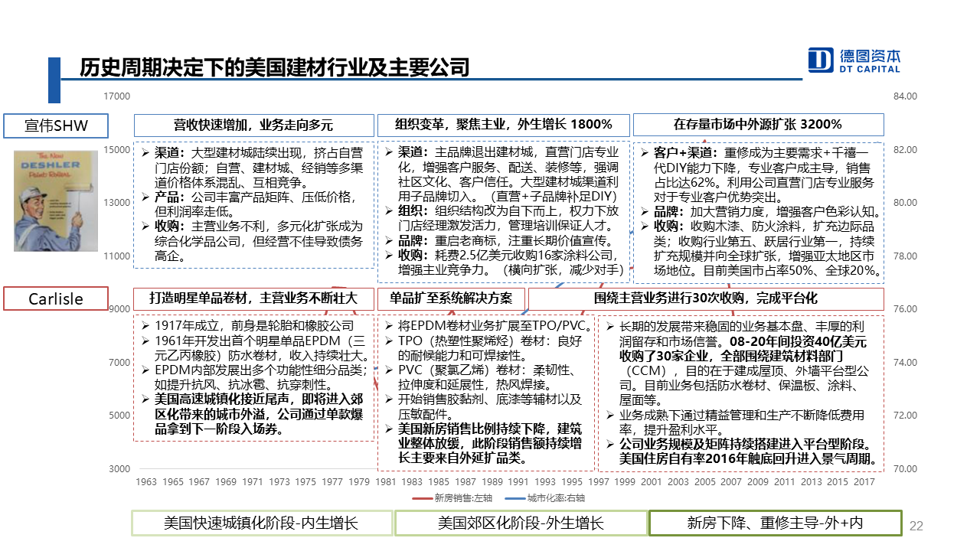This screenshot has height=551, width=980.
Task: Select the bullet starting 组织:组织结构改为自下而上
Action: (x=501, y=218)
